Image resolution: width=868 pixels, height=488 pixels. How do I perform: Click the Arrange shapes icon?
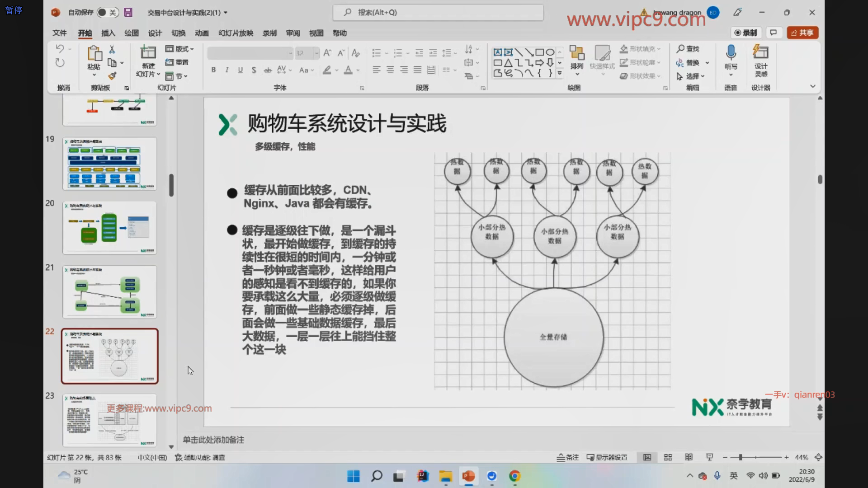click(x=576, y=53)
